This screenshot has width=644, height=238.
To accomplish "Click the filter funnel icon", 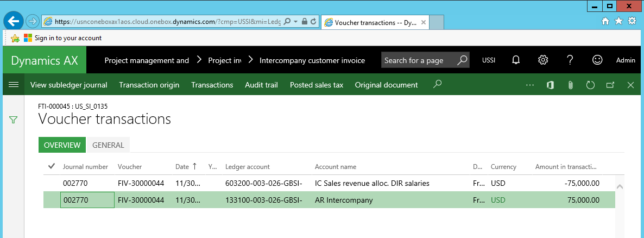I will tap(14, 120).
